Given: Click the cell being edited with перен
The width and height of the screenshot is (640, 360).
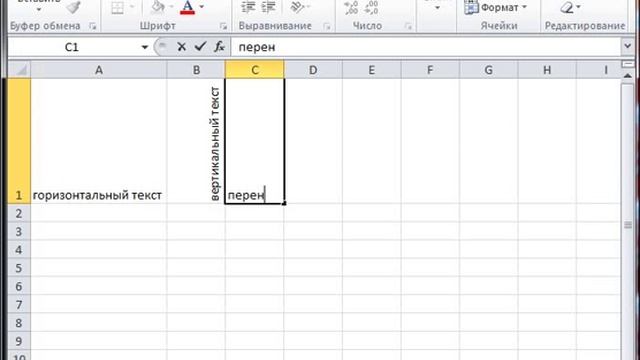Looking at the screenshot, I should [255, 141].
